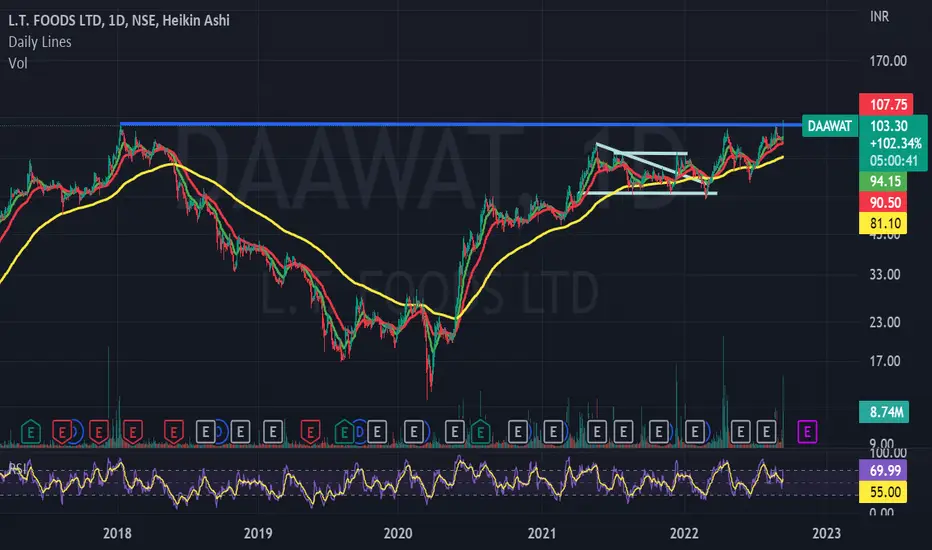Click the green 94.15 price tag
Viewport: 932px width, 550px height.
click(x=883, y=181)
